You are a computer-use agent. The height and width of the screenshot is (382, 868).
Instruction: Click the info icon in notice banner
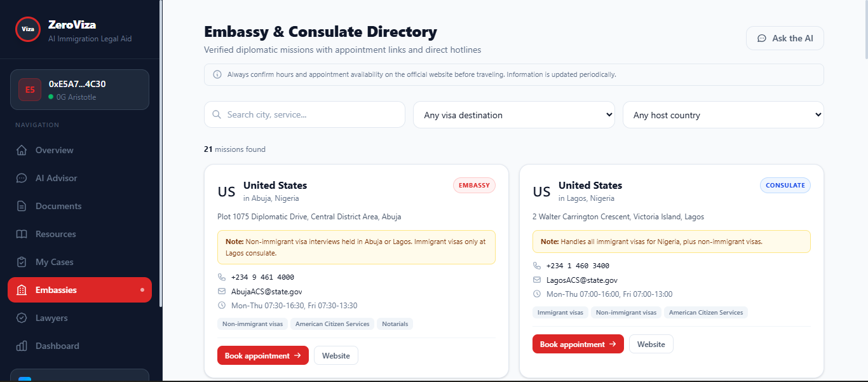(217, 74)
